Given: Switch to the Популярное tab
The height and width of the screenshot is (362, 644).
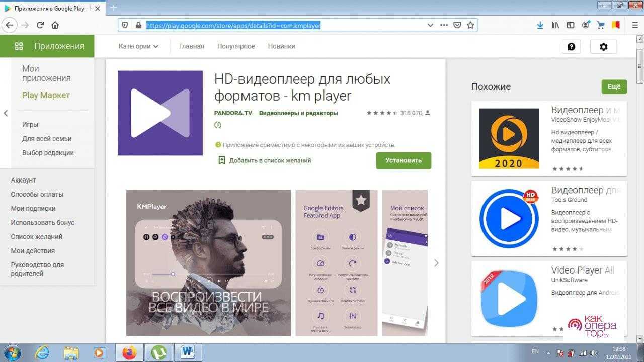Looking at the screenshot, I should tap(236, 46).
